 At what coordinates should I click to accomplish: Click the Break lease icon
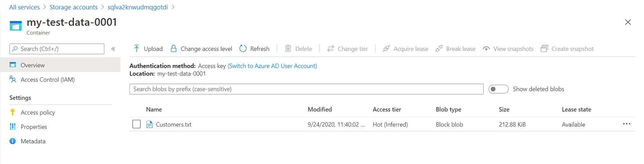(439, 49)
